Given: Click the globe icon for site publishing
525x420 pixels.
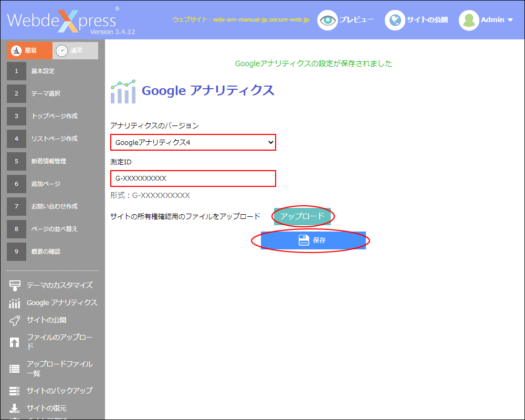Looking at the screenshot, I should (395, 20).
